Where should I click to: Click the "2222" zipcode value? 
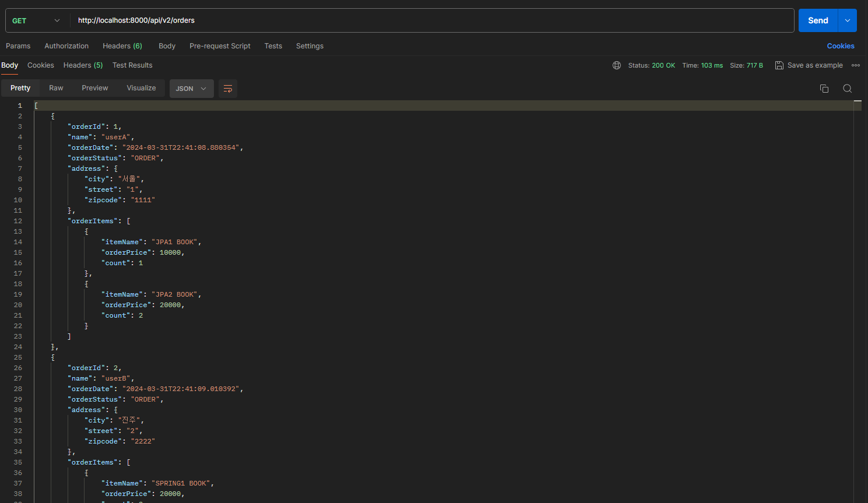[x=143, y=441]
